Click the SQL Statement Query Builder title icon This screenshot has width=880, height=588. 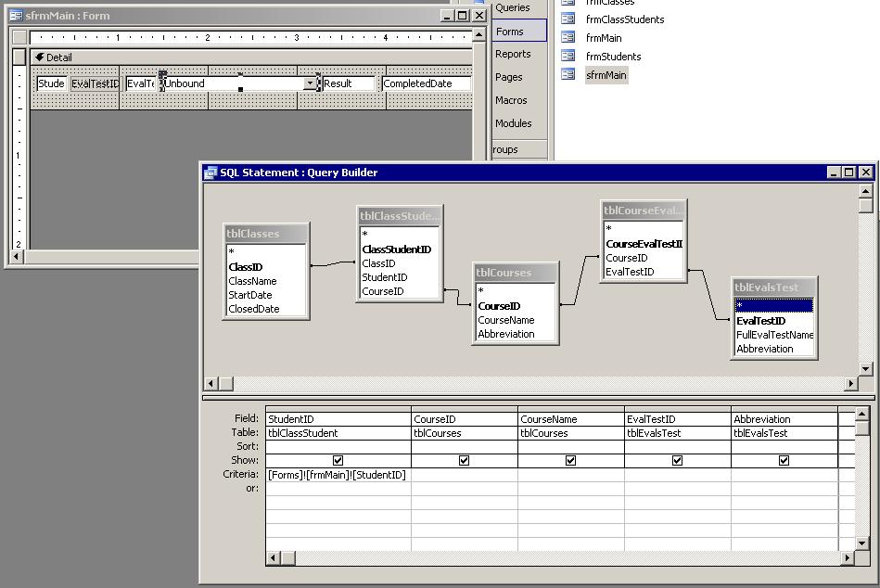(210, 173)
